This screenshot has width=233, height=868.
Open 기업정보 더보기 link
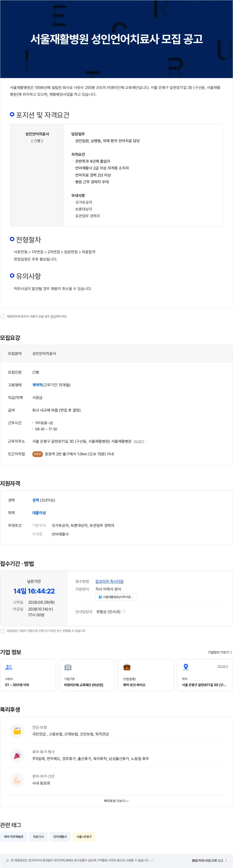220,652
